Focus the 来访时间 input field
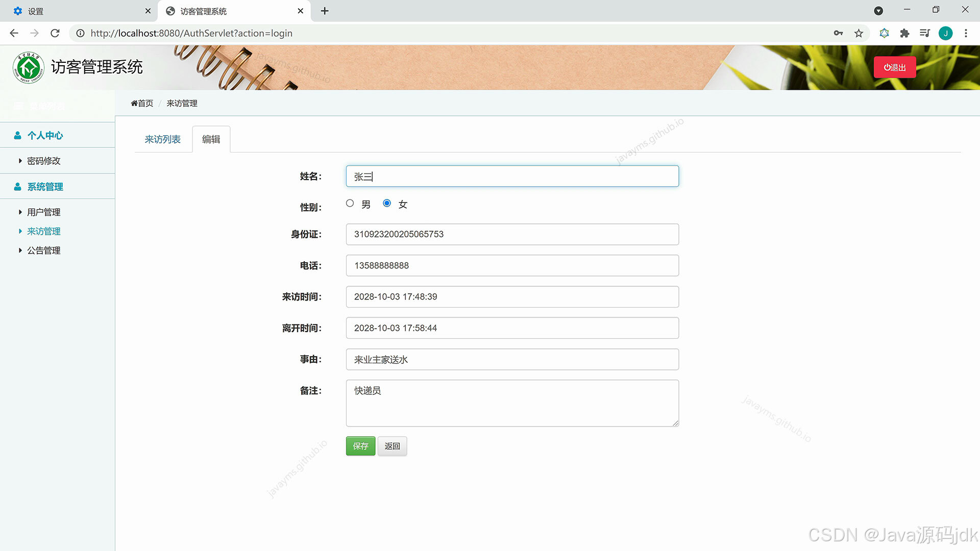The height and width of the screenshot is (551, 980). click(x=512, y=296)
